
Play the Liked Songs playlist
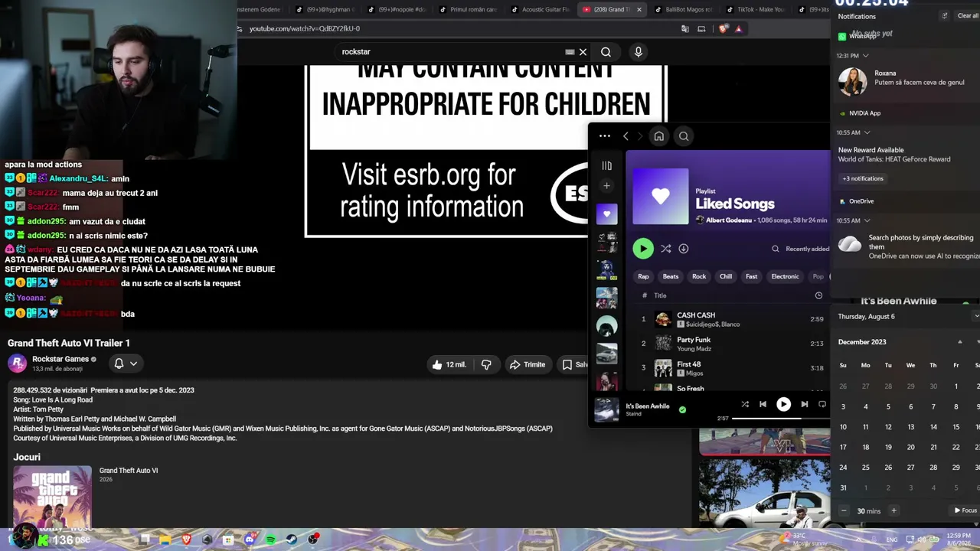643,248
